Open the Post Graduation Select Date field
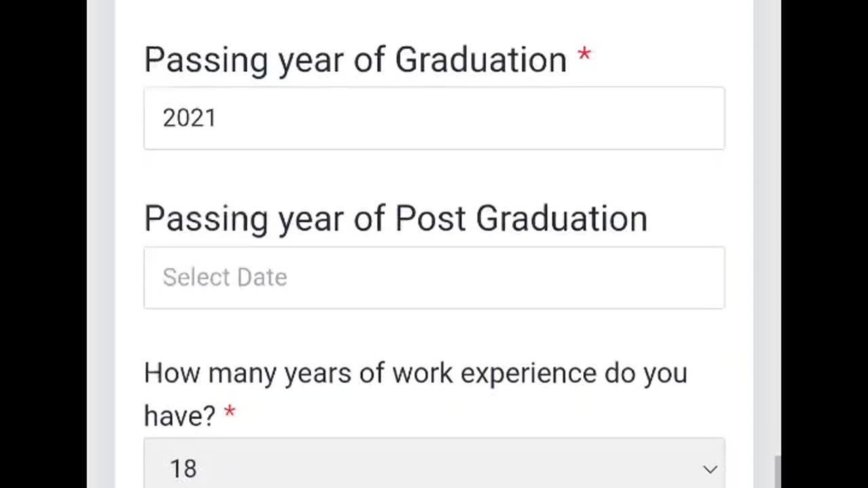Viewport: 868px width, 488px height. click(x=434, y=278)
